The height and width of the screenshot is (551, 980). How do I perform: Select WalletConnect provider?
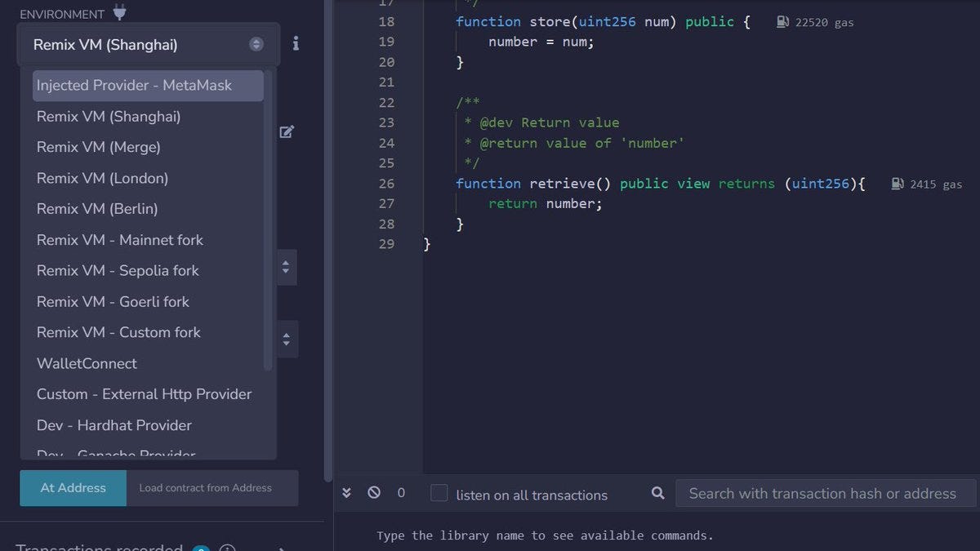tap(148, 363)
